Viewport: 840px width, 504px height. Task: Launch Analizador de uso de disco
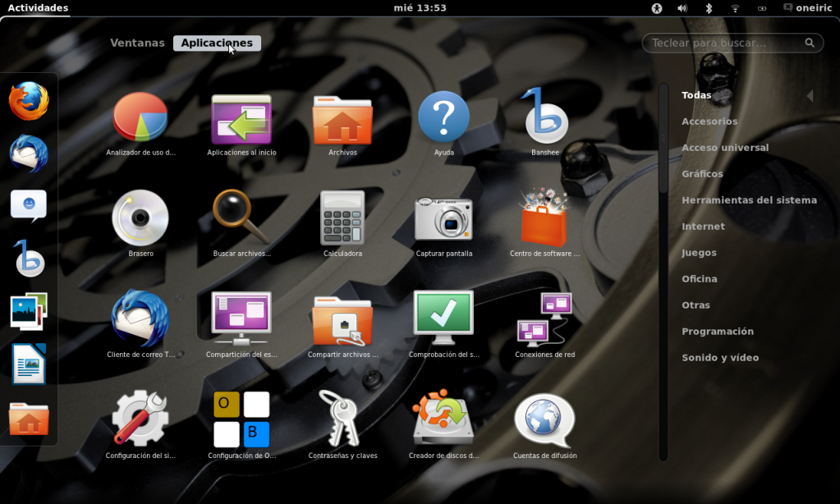click(x=140, y=116)
